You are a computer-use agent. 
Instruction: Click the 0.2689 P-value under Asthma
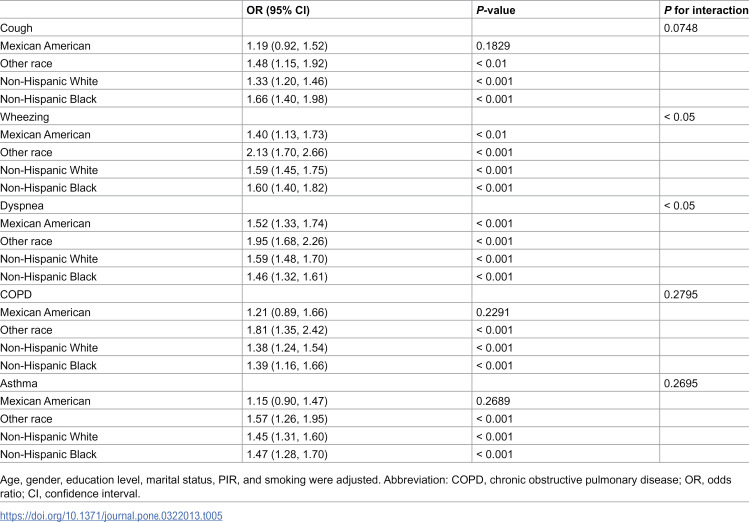[x=493, y=401]
